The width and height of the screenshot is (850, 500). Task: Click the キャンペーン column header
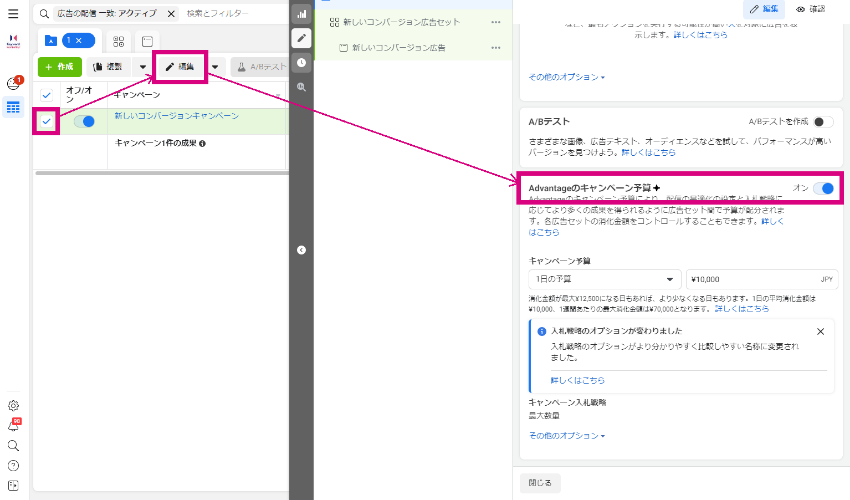pos(137,95)
